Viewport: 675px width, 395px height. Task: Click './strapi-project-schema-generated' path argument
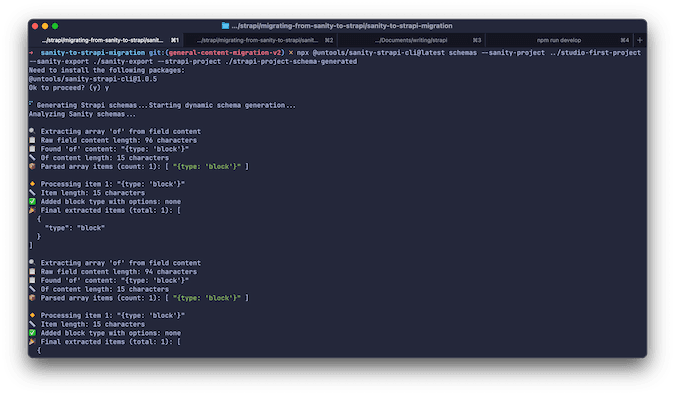tap(291, 62)
